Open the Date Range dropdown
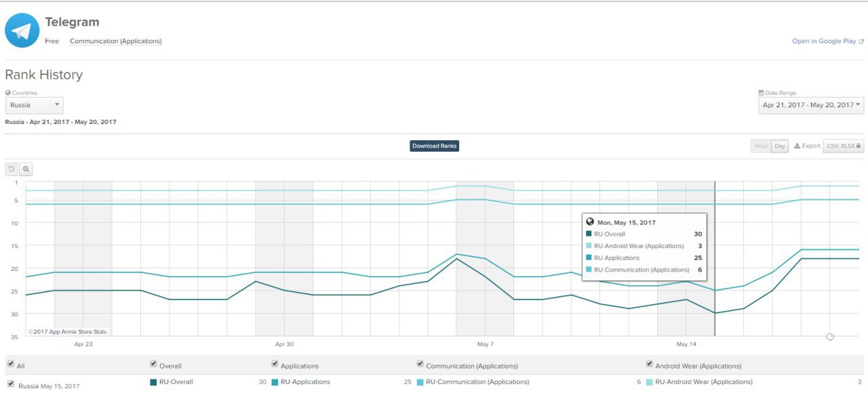868x397 pixels. click(x=811, y=105)
